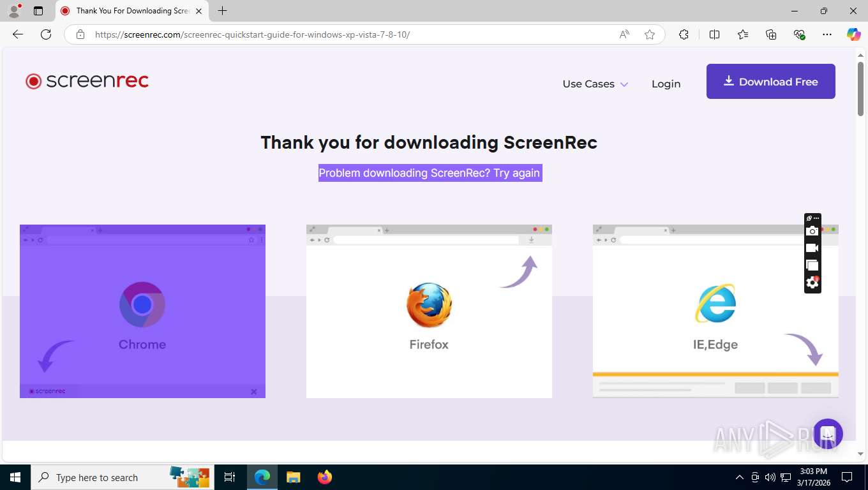Open tab actions menu
The image size is (868, 490).
click(x=38, y=11)
